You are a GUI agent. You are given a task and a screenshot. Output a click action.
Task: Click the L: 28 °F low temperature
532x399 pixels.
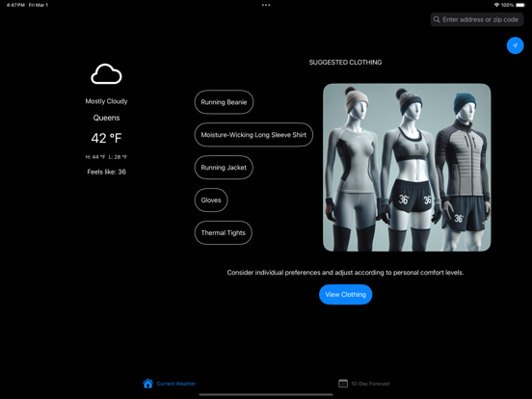(x=118, y=157)
